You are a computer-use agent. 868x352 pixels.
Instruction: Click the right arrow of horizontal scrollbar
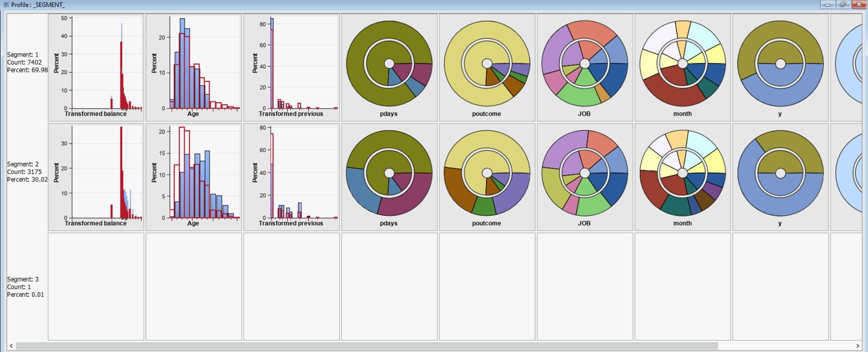pyautogui.click(x=858, y=346)
